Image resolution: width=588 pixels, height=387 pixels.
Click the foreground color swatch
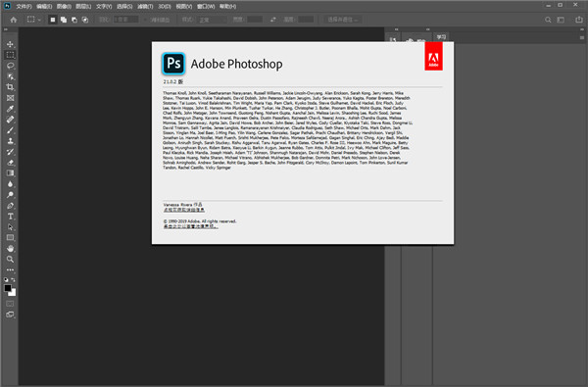pos(8,288)
